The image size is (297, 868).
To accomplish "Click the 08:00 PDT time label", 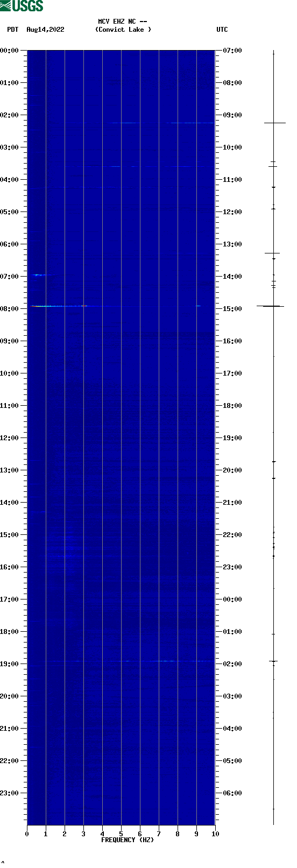I will [9, 309].
